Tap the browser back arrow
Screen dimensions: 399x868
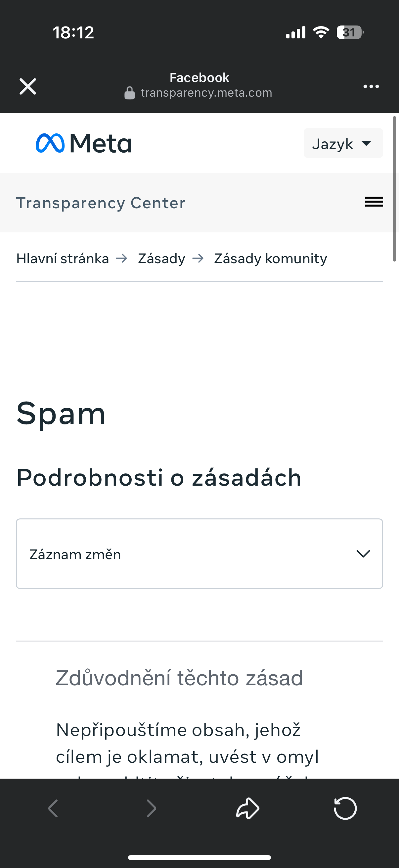(53, 808)
